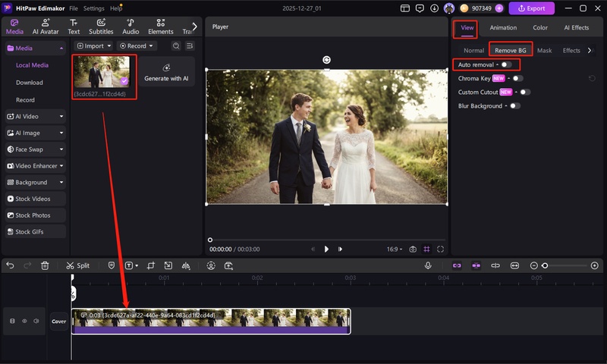Click the mirror flip icon
The width and height of the screenshot is (607, 364).
(x=186, y=265)
